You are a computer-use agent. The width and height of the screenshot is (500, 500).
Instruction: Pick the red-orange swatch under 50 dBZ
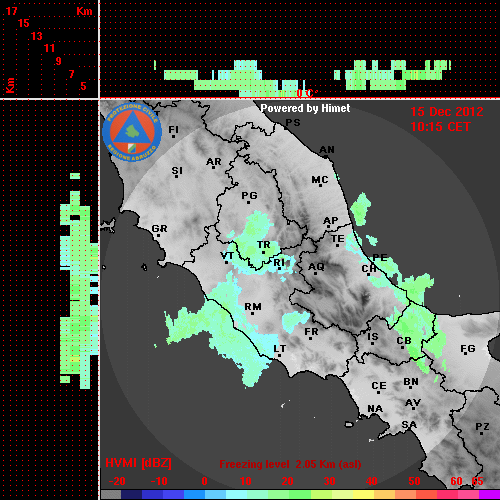[x=426, y=495]
